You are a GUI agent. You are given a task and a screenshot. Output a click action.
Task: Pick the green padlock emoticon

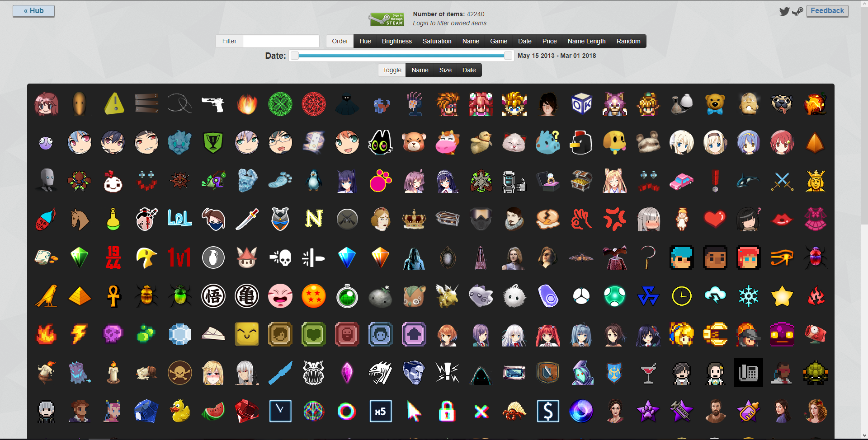click(448, 411)
